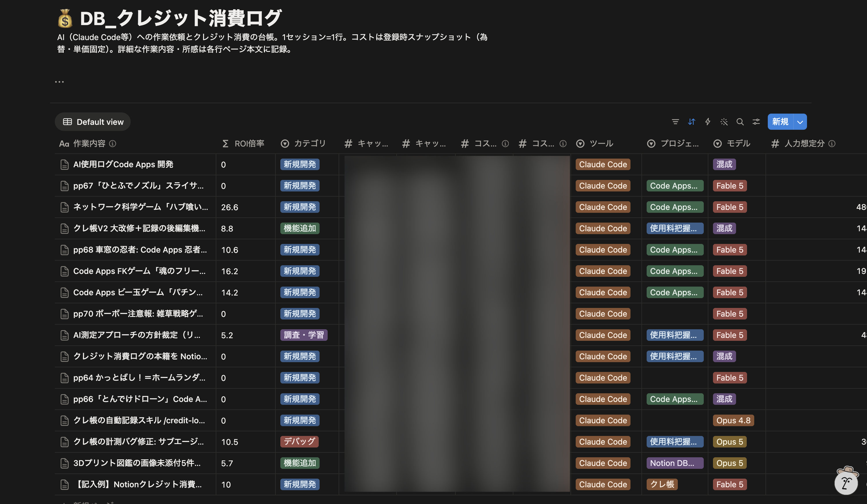Open the プロジェ... column header menu
The width and height of the screenshot is (867, 504).
click(675, 144)
